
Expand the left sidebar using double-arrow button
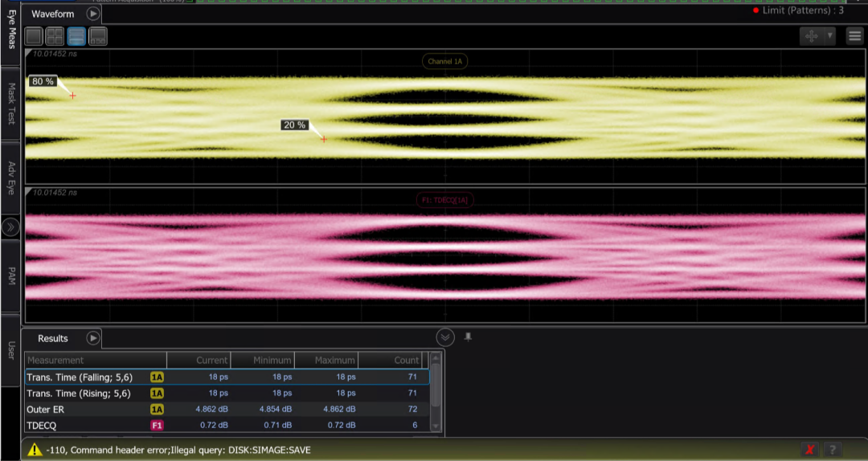pyautogui.click(x=10, y=227)
